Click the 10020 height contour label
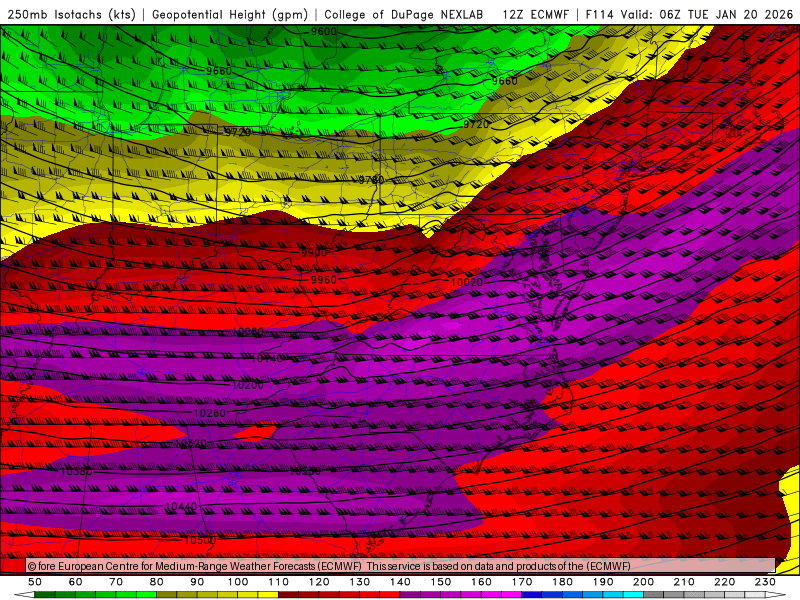This screenshot has width=800, height=600. (466, 282)
